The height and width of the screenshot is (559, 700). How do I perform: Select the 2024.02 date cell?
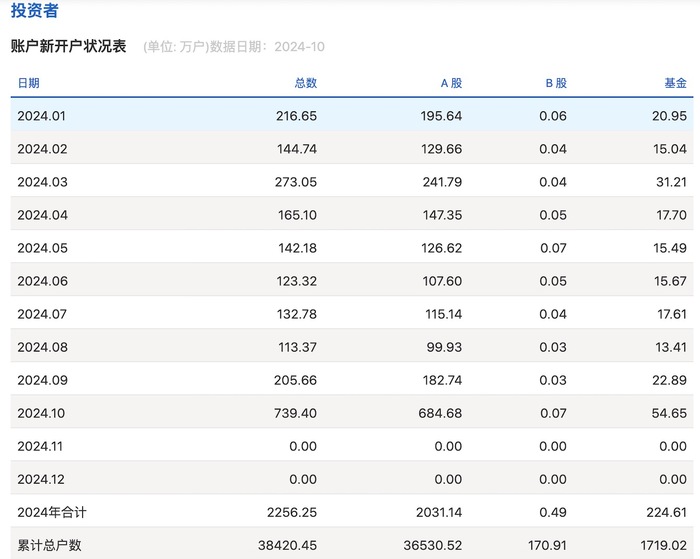click(x=41, y=149)
